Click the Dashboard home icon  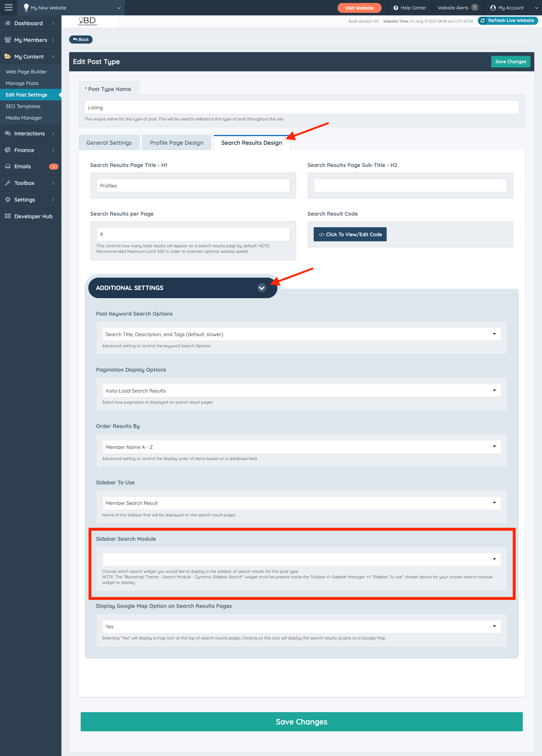click(x=8, y=23)
